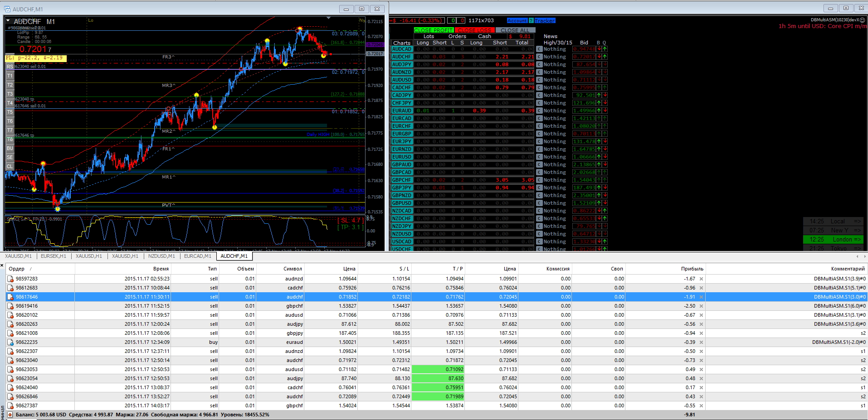The image size is (868, 420).
Task: Click the balance row icon in terminal
Action: (x=10, y=415)
